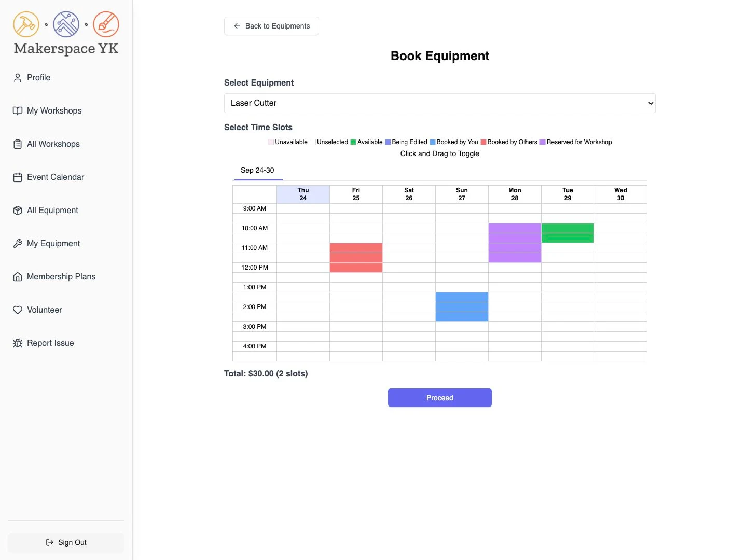Open the Event Calendar menu item

(56, 177)
